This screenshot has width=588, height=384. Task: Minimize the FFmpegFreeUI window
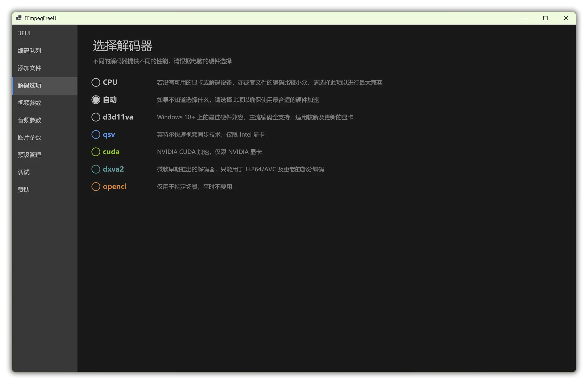pyautogui.click(x=525, y=18)
